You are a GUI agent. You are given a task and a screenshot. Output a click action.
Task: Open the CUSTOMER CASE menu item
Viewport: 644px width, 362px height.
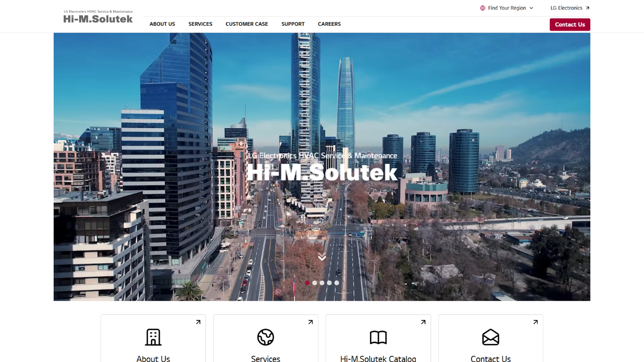click(x=247, y=24)
